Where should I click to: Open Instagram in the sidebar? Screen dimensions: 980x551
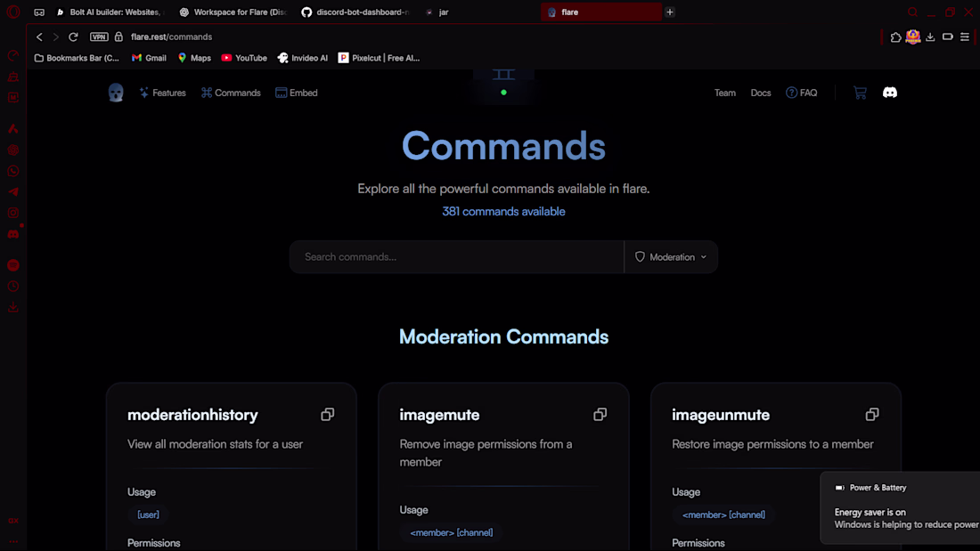coord(13,213)
